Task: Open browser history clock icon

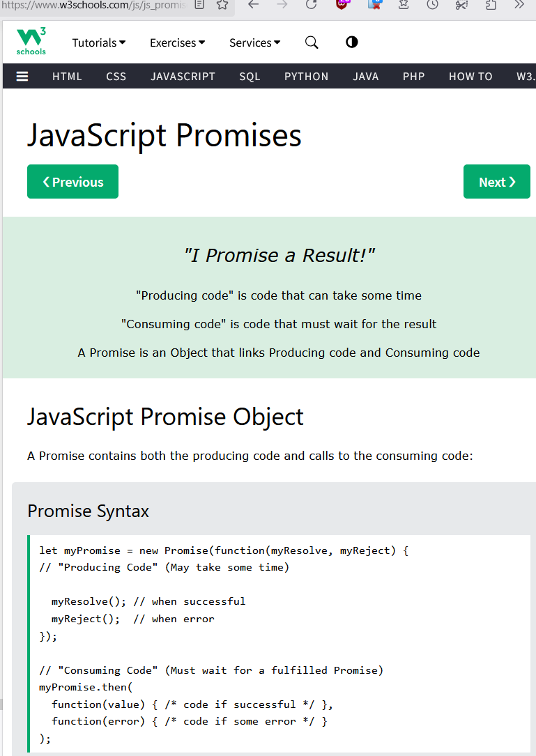Action: tap(433, 5)
